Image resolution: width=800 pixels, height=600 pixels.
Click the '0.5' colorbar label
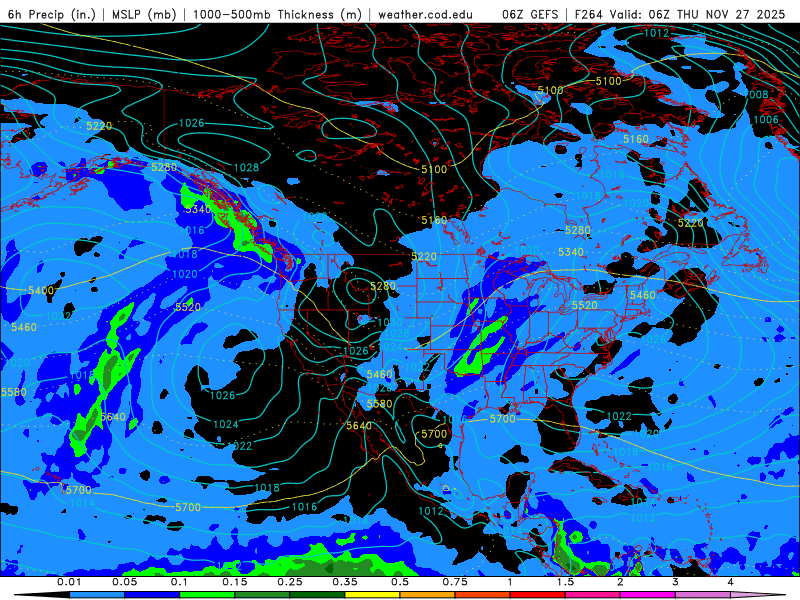[x=400, y=582]
